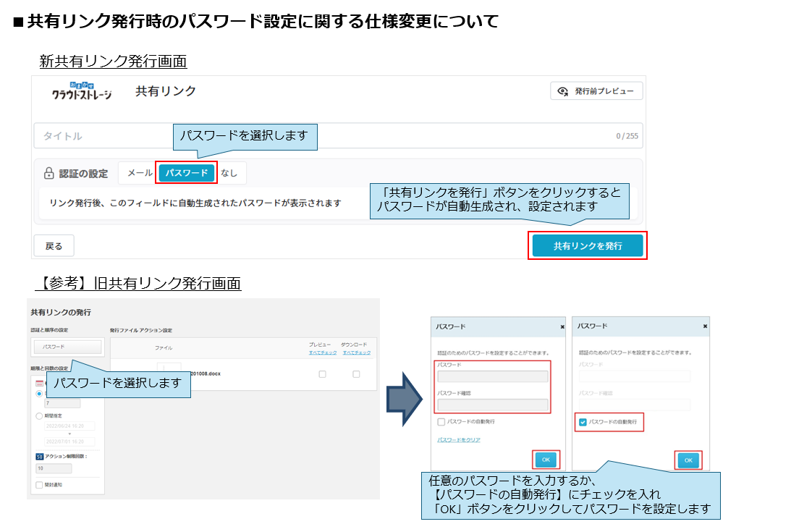Click the days field showing 7
812x532 pixels.
(x=63, y=403)
